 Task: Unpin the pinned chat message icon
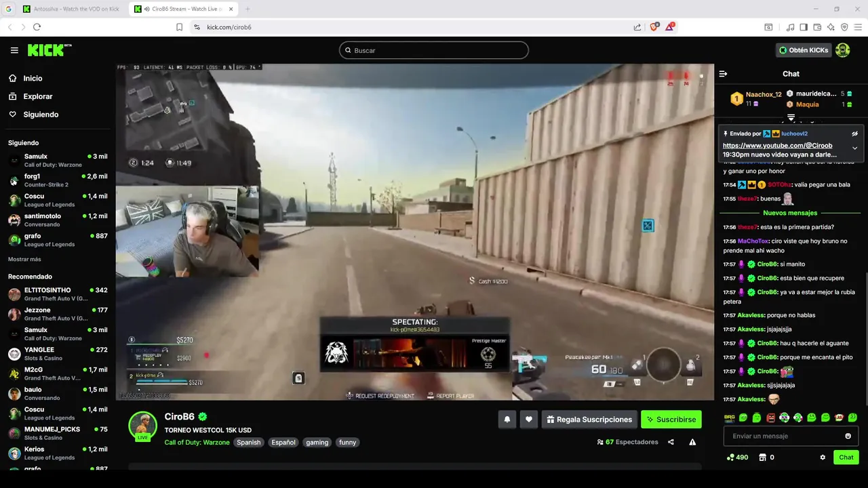(x=854, y=134)
